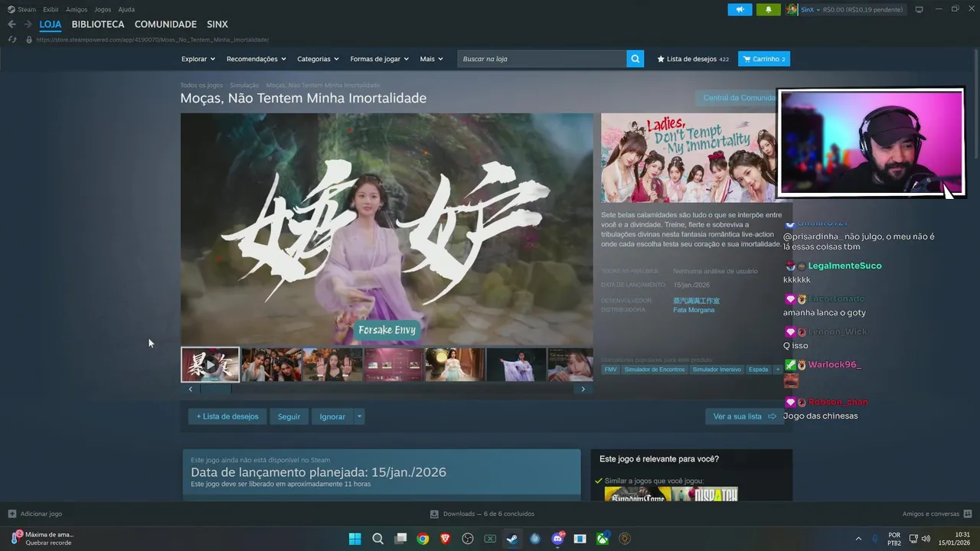Open the Exibir menu
Screen dimensions: 980x551
(x=51, y=9)
